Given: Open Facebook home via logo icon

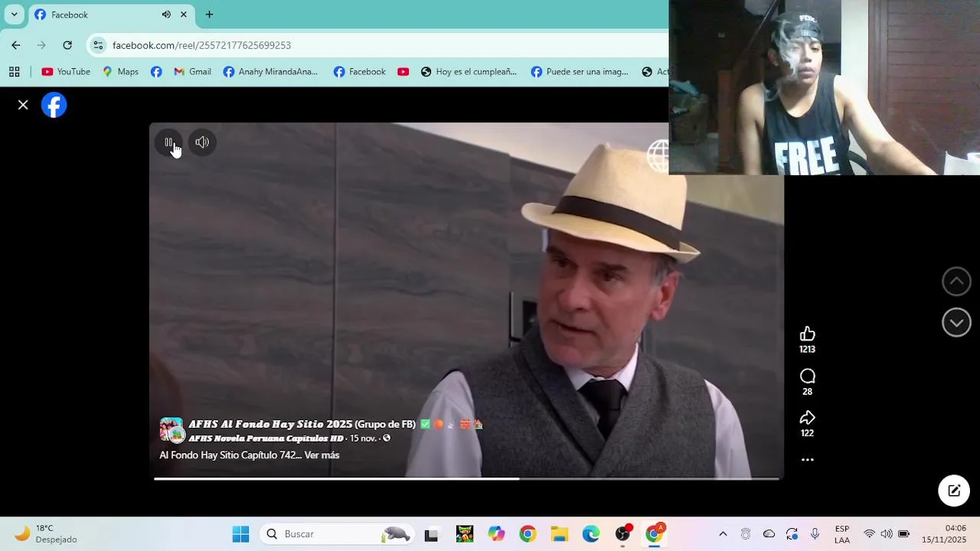Looking at the screenshot, I should point(54,105).
